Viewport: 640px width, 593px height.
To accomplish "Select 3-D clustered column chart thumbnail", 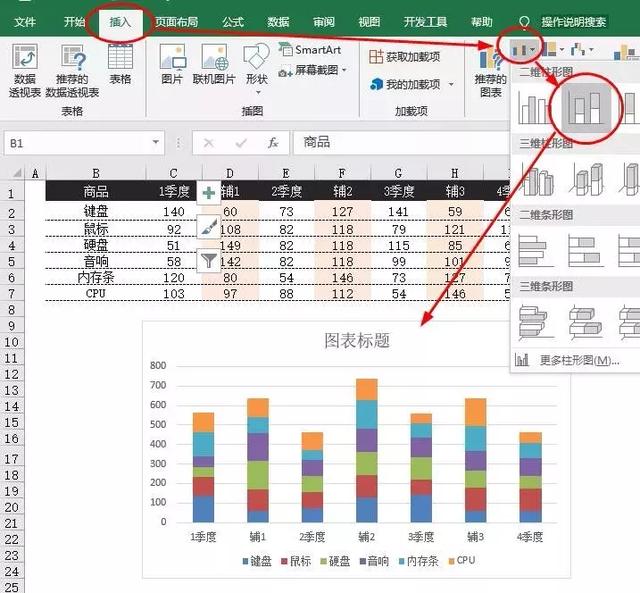I will click(536, 179).
